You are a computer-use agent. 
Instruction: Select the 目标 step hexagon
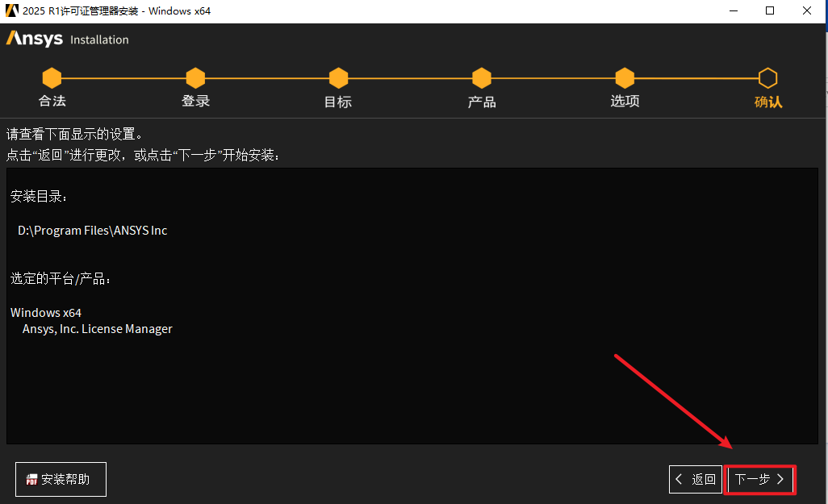[x=338, y=78]
